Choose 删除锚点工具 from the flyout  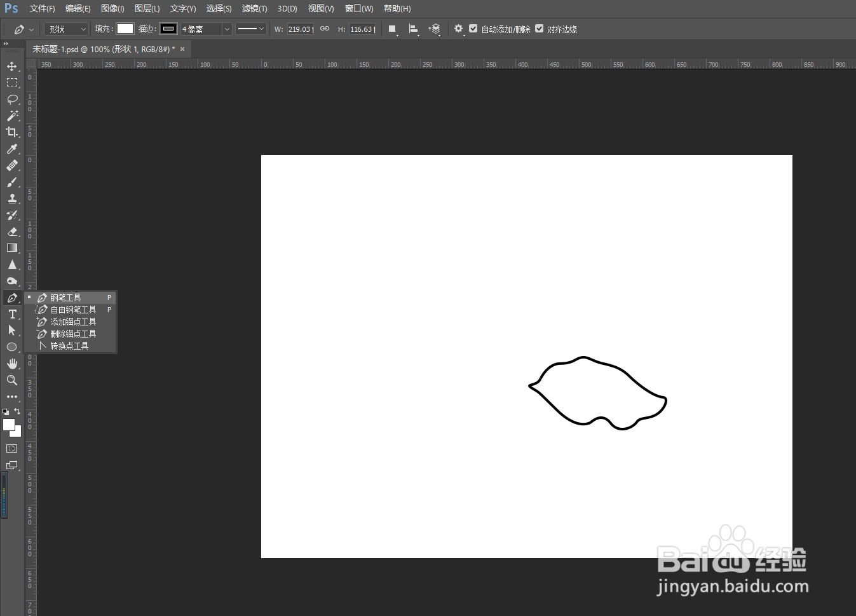71,334
